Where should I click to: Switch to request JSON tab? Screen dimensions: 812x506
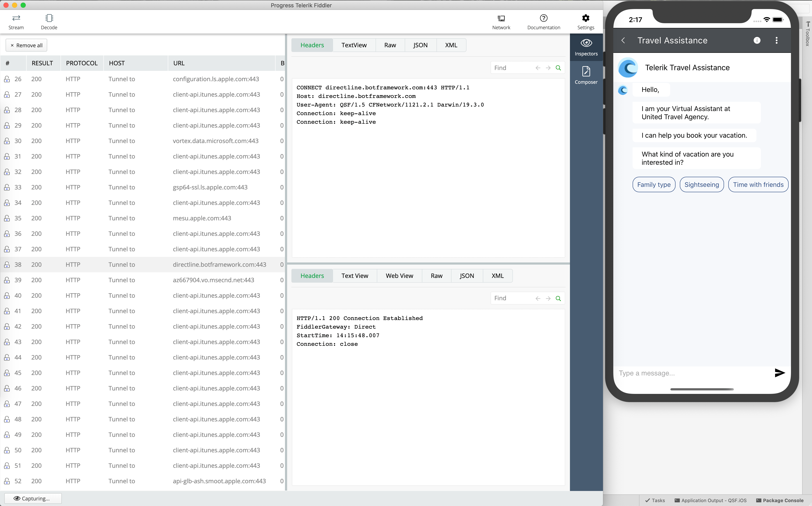pos(420,45)
